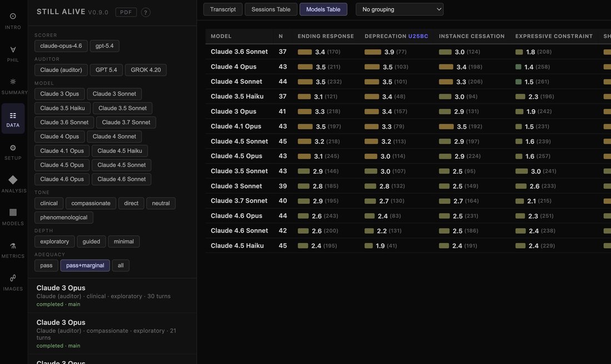This screenshot has height=364, width=611.
Task: Click the help question mark icon
Action: 146,12
